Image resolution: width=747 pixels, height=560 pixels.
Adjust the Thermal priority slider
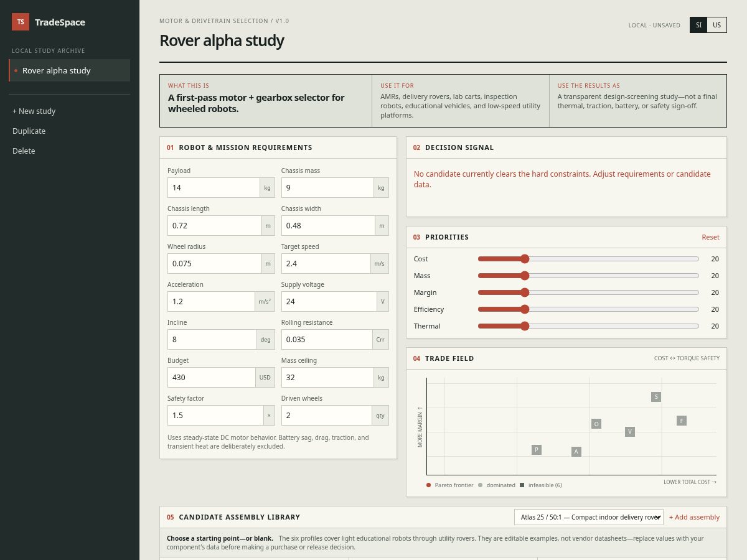coord(588,326)
